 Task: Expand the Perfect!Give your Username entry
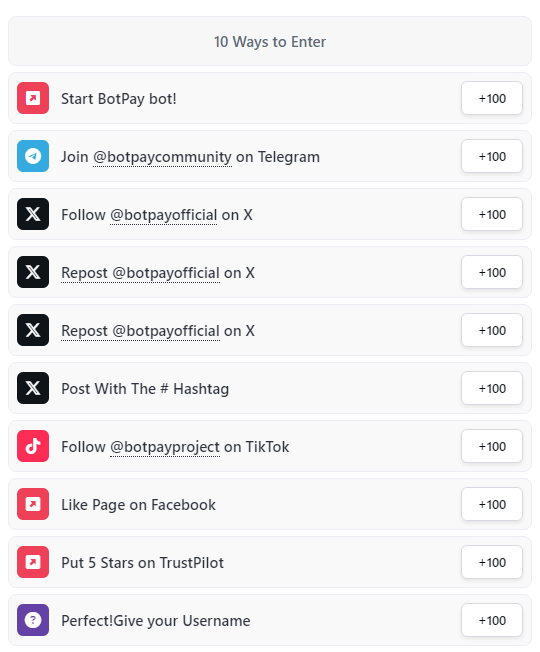270,620
